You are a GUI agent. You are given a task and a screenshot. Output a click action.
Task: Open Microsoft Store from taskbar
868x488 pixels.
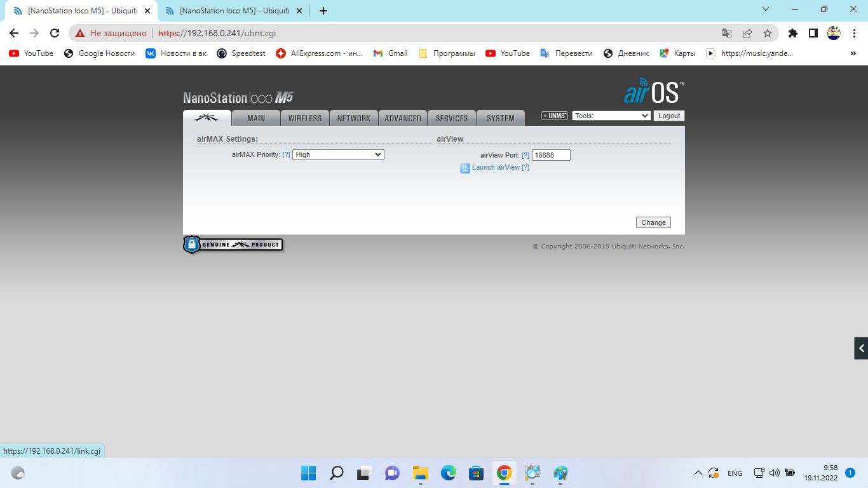476,473
